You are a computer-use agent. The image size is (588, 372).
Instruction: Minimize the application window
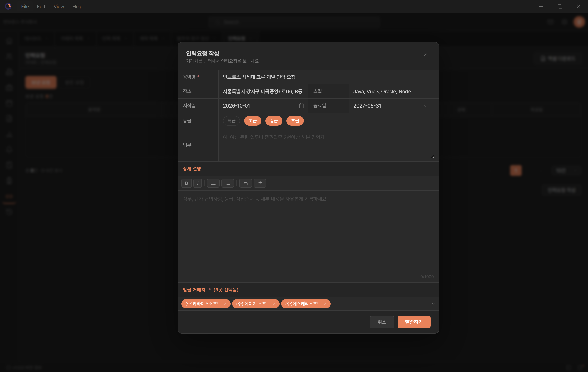tap(541, 6)
